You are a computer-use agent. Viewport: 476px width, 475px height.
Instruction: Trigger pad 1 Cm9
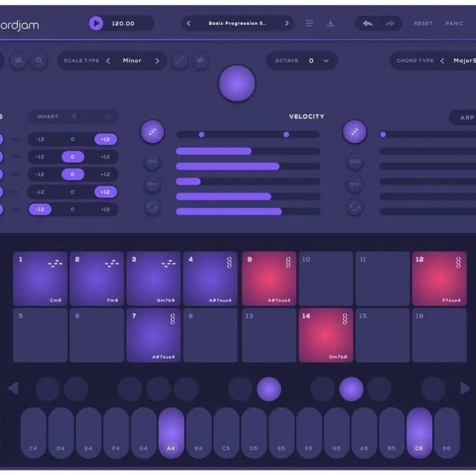40,279
